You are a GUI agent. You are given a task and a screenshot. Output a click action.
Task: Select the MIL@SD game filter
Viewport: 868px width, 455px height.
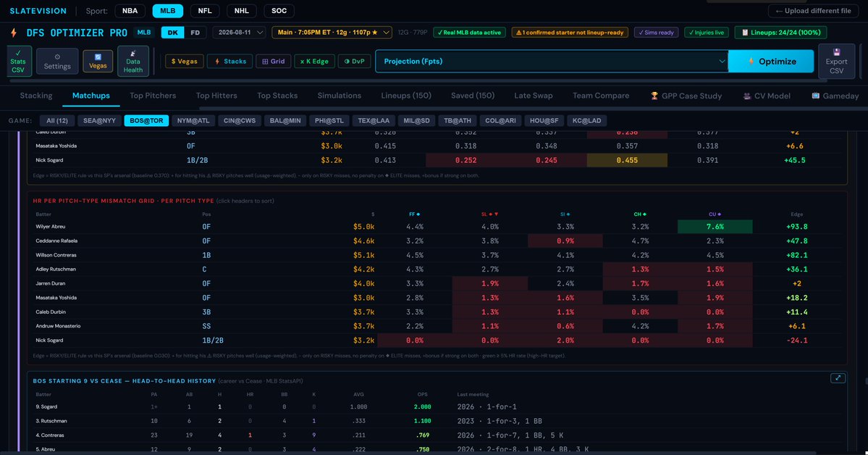point(416,120)
